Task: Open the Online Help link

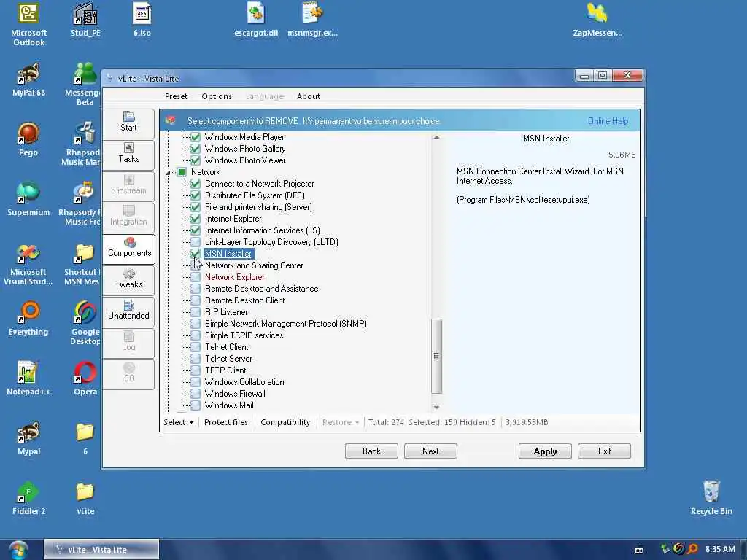Action: (608, 121)
